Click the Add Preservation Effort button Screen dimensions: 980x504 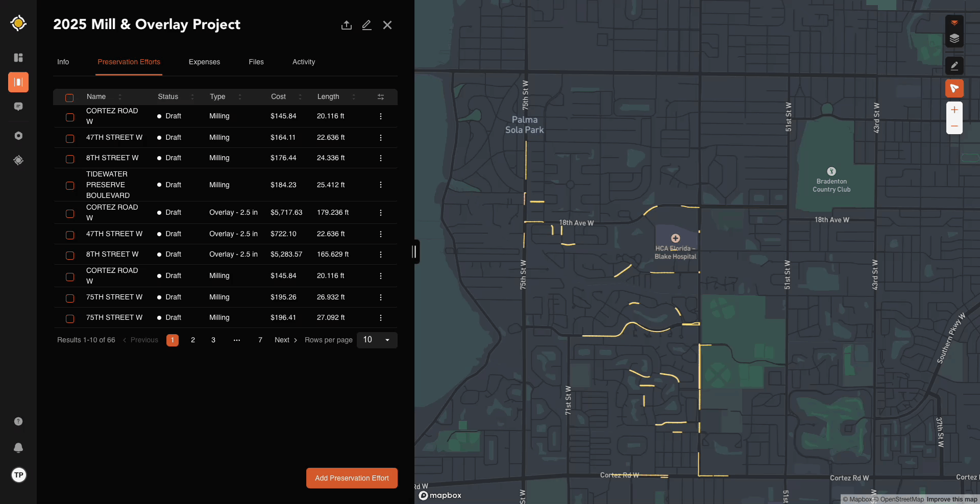(352, 478)
